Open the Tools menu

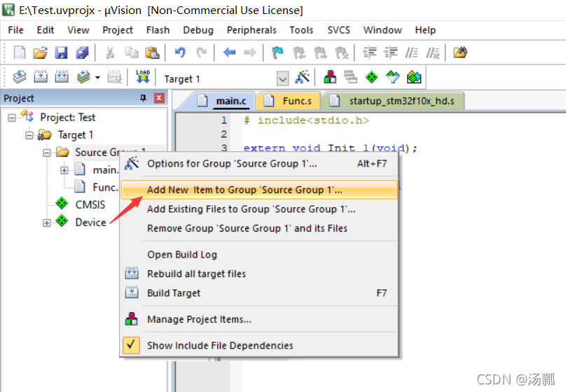coord(301,30)
